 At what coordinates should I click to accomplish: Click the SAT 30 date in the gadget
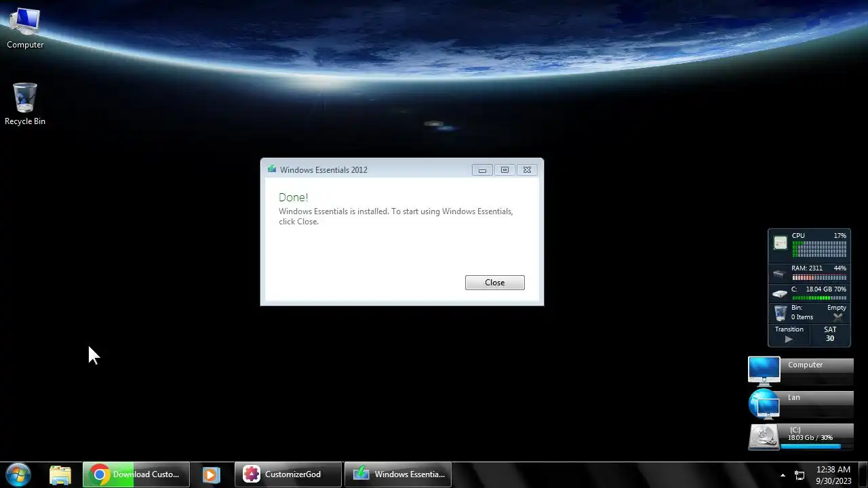[830, 334]
